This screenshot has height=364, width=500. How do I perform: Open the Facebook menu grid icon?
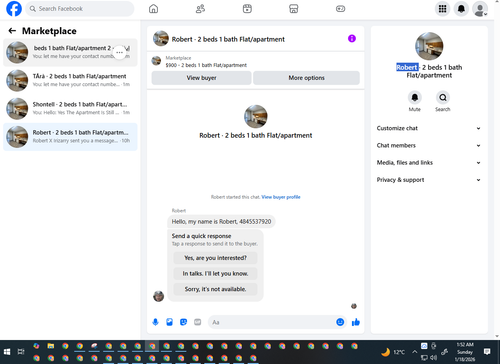[442, 9]
